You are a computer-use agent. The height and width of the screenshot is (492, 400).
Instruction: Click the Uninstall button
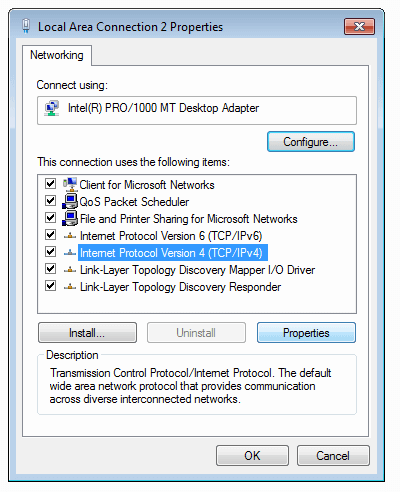[196, 333]
